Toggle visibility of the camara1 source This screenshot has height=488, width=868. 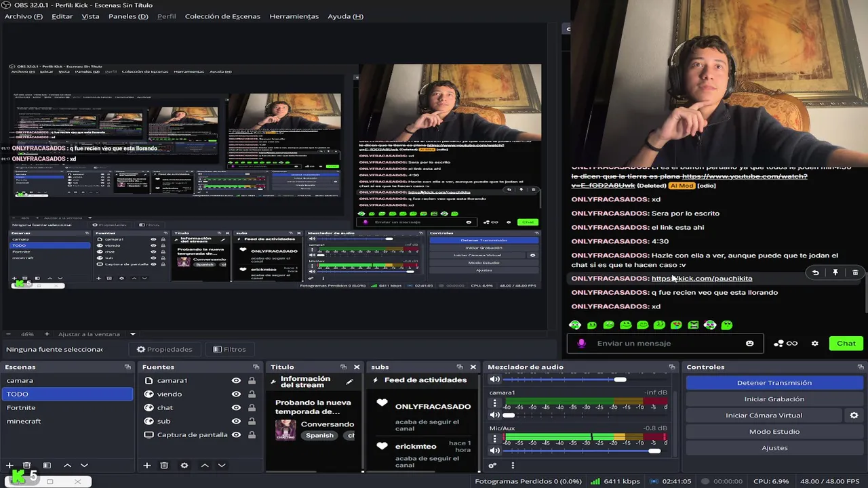[236, 381]
